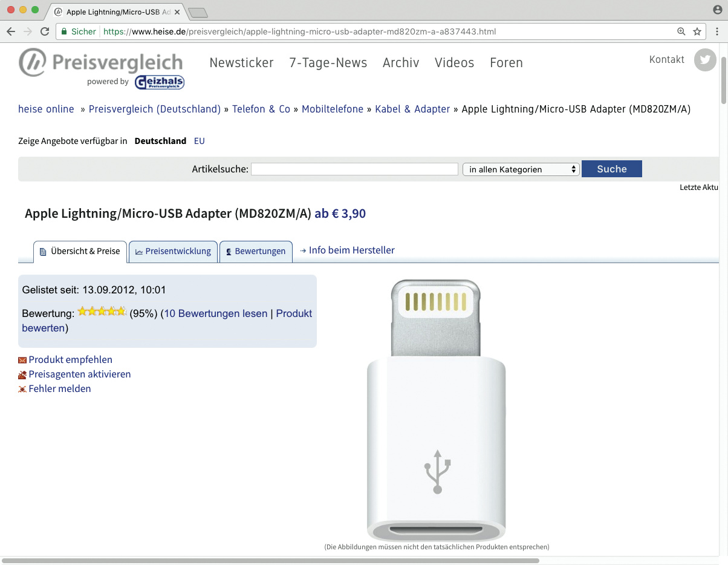Click the heise Preisvergleich logo
Image resolution: width=728 pixels, height=565 pixels.
pyautogui.click(x=100, y=63)
